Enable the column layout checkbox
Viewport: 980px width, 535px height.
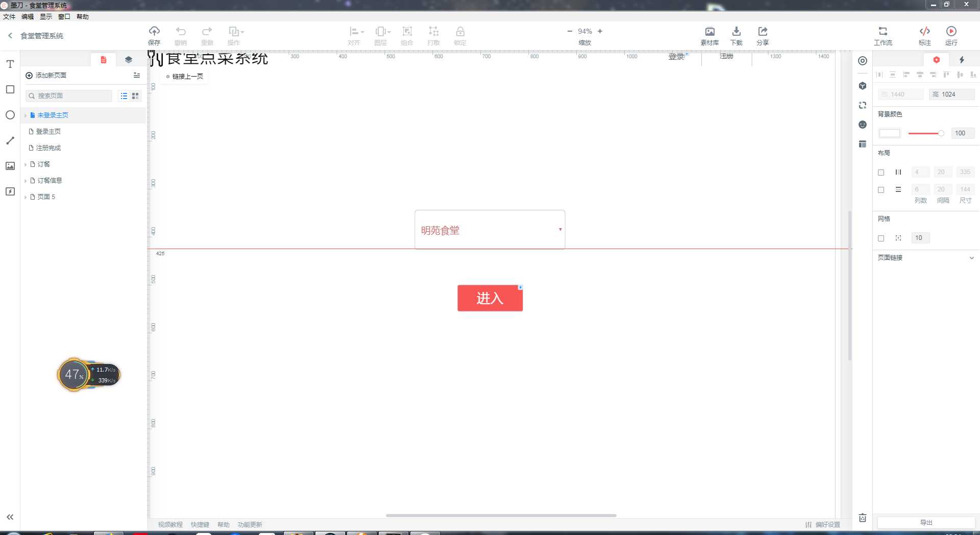coord(881,173)
